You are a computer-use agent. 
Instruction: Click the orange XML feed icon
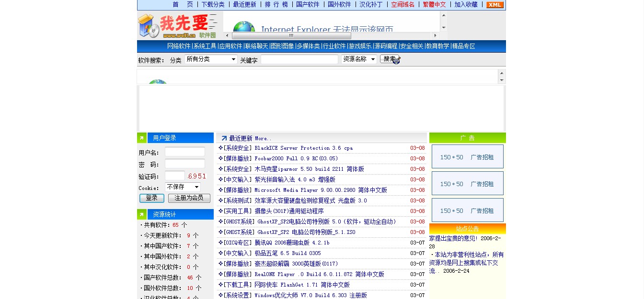[x=494, y=5]
